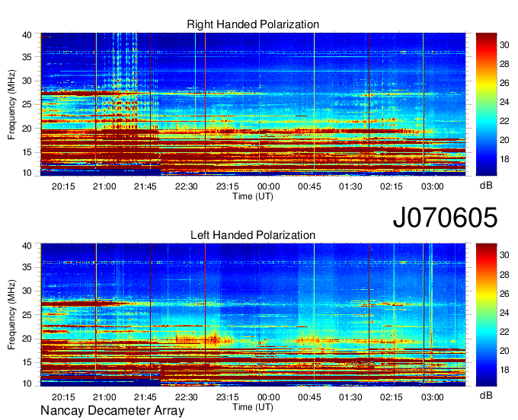
Task: Click the 30 MHz frequency tick of Right Handed plot
Action: click(x=27, y=81)
